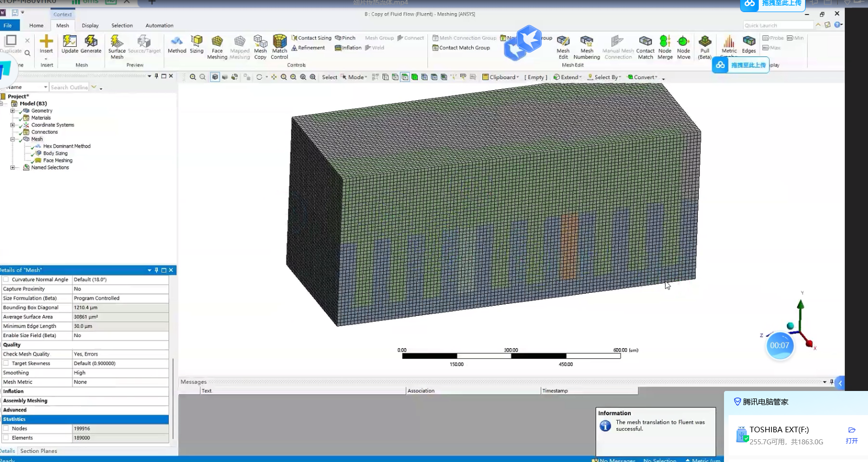Open the Clipboard dropdown
The image size is (868, 462).
500,77
